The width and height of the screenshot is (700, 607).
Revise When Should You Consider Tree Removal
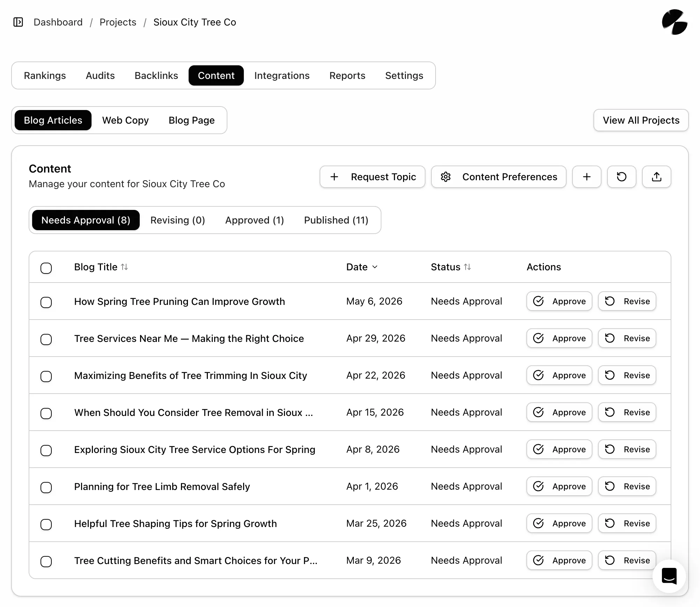[627, 412]
